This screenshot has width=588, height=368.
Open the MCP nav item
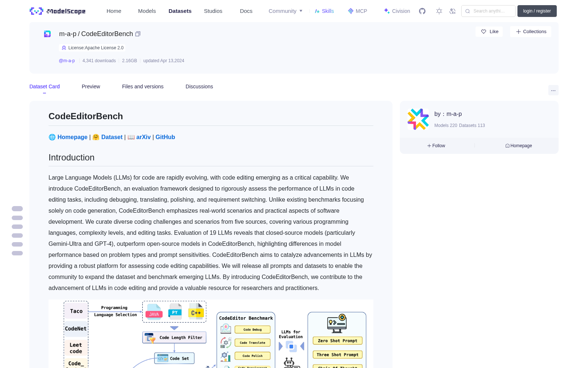pyautogui.click(x=358, y=11)
